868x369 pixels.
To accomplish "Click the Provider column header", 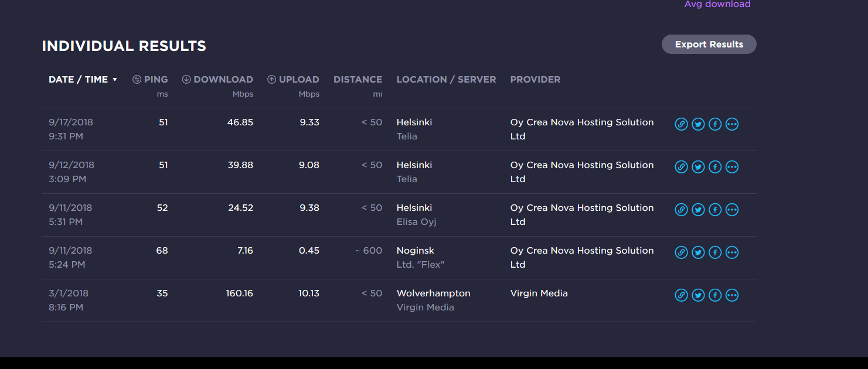I will point(535,80).
